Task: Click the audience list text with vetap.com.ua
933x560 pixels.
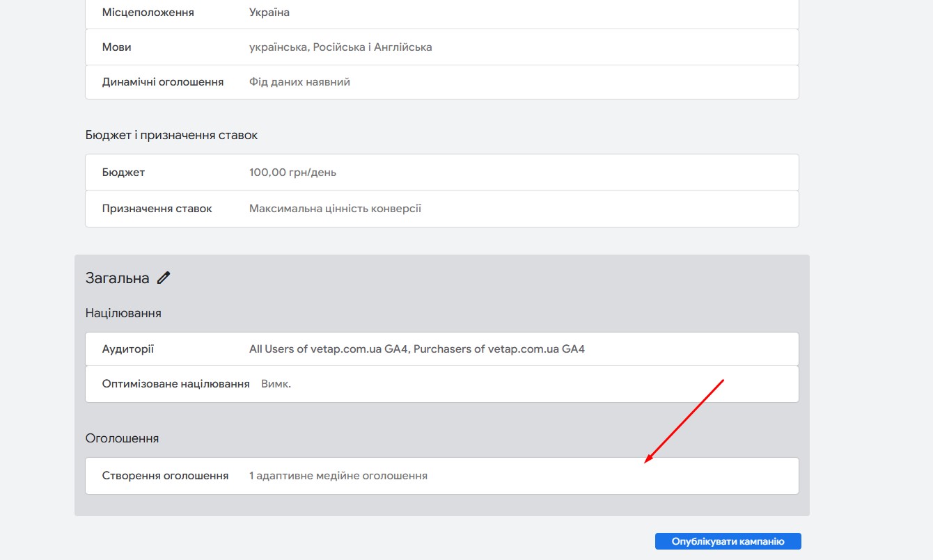Action: (416, 349)
